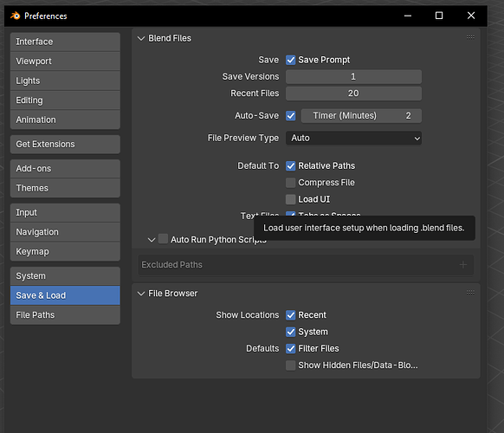
Task: Click the Blender logo in the title bar
Action: 15,16
